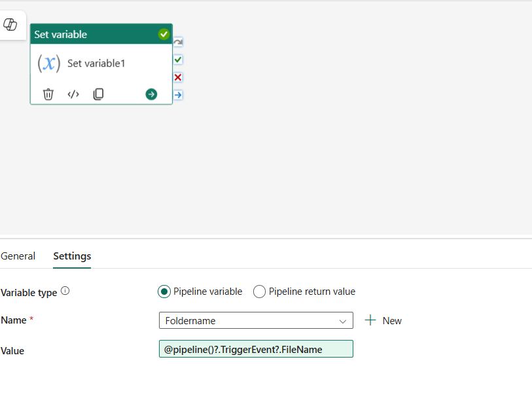
Task: Switch to the Settings tab
Action: [x=72, y=256]
